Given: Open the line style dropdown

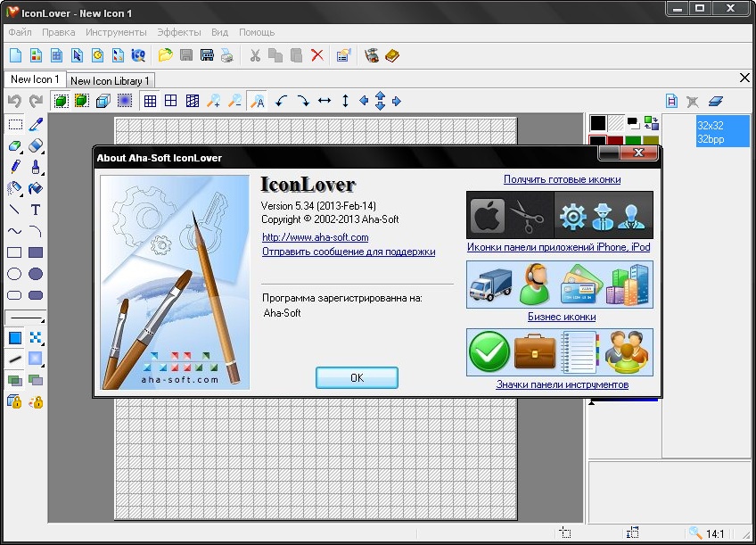Looking at the screenshot, I should pos(25,318).
